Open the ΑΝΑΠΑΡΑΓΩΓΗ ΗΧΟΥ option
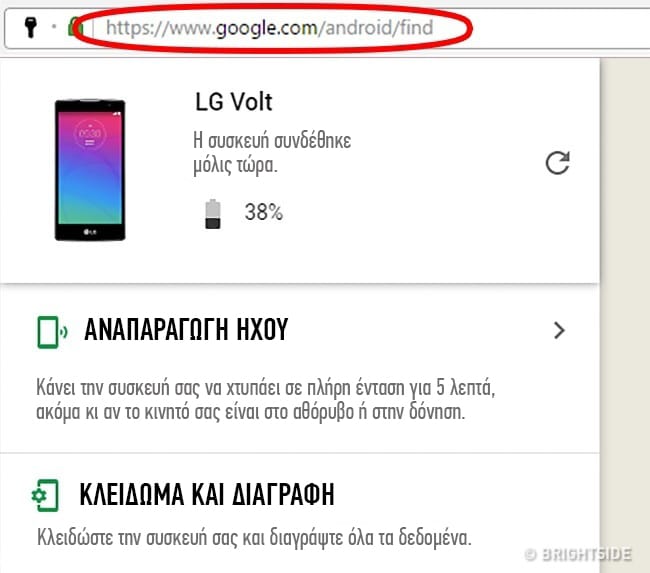The height and width of the screenshot is (573, 650). point(186,330)
